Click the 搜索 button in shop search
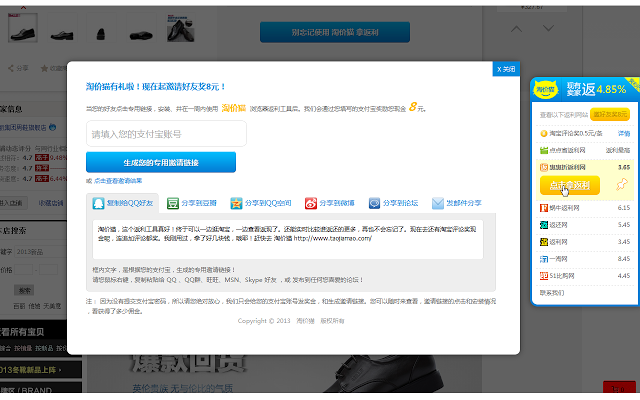 24,291
